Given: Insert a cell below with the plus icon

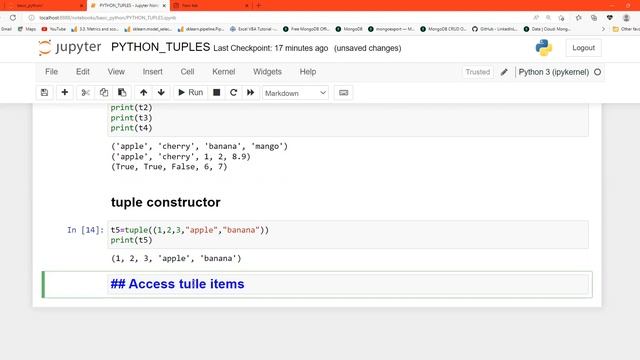Looking at the screenshot, I should click(x=64, y=93).
